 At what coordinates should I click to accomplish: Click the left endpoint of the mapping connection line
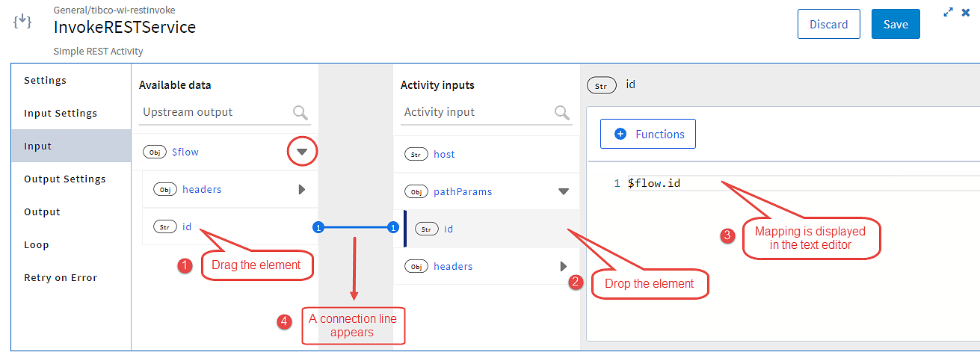(x=318, y=227)
